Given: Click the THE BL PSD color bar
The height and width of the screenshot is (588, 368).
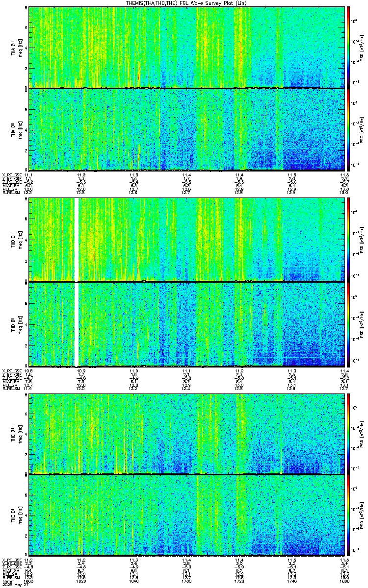Looking at the screenshot, I should [348, 433].
